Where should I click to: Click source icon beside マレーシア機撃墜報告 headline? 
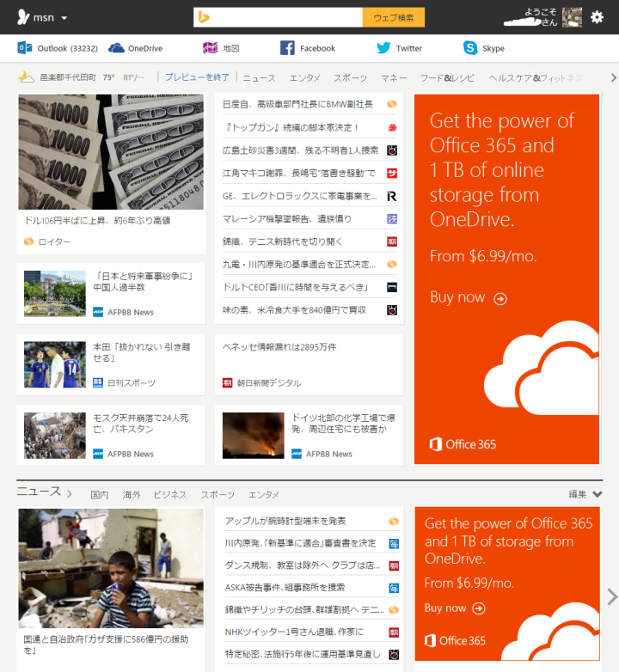[392, 218]
